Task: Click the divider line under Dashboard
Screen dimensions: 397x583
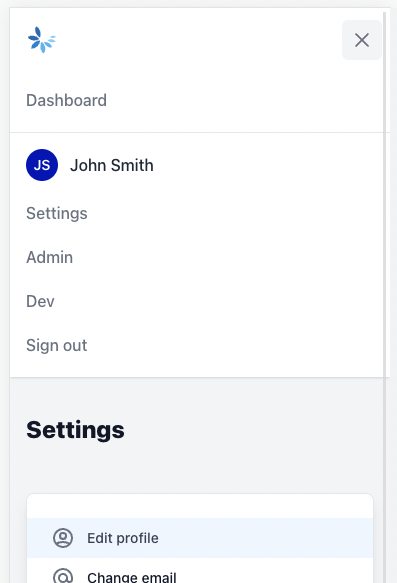Action: pos(197,132)
